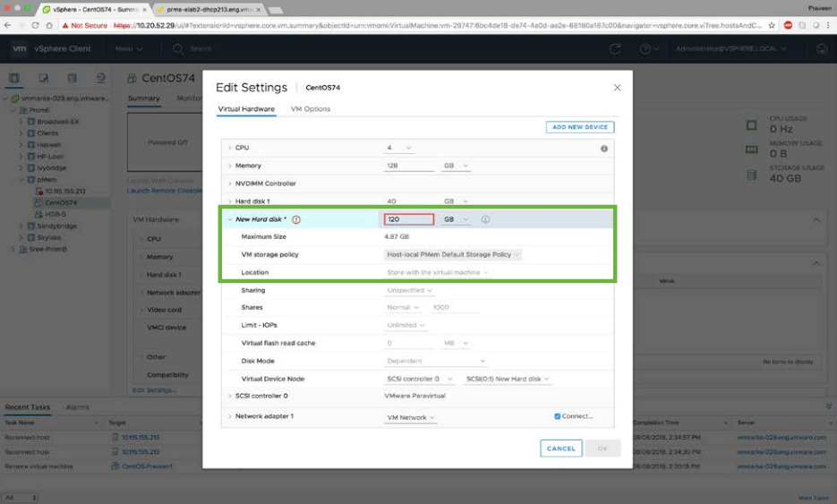Open the help icon menu in header
The height and width of the screenshot is (504, 837).
point(649,48)
